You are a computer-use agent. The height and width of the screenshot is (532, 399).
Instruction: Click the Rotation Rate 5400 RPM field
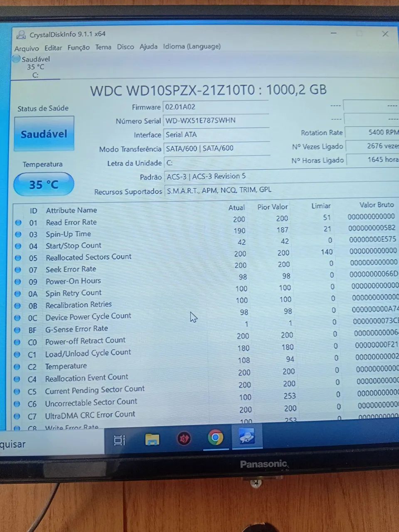pos(372,132)
